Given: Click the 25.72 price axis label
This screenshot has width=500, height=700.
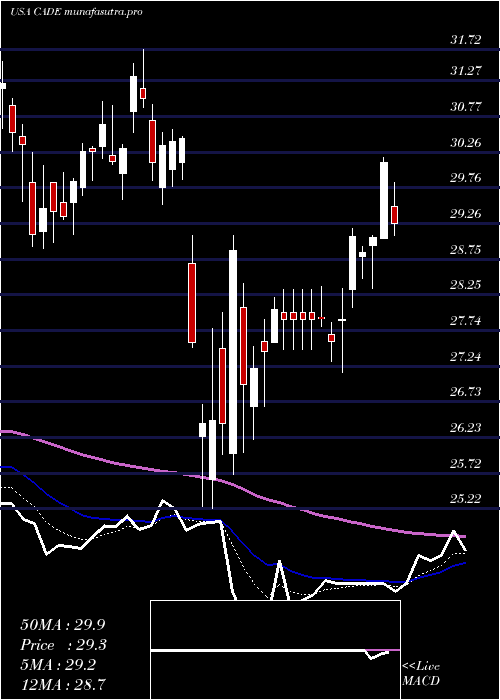Looking at the screenshot, I should [x=466, y=463].
